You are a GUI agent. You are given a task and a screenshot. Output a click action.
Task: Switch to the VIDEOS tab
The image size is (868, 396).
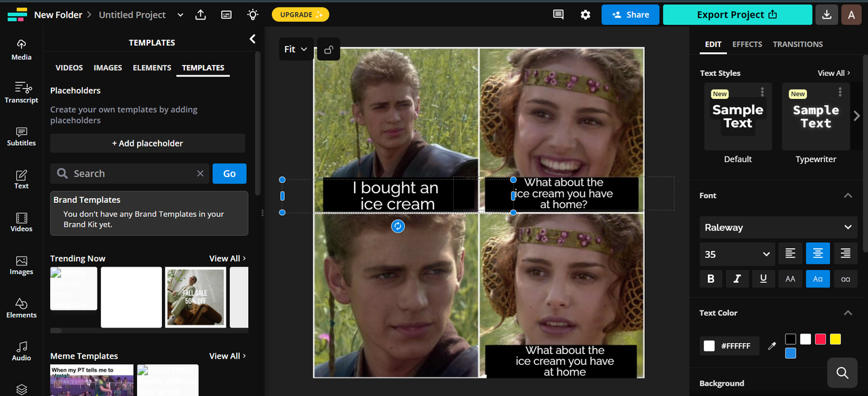click(x=69, y=68)
